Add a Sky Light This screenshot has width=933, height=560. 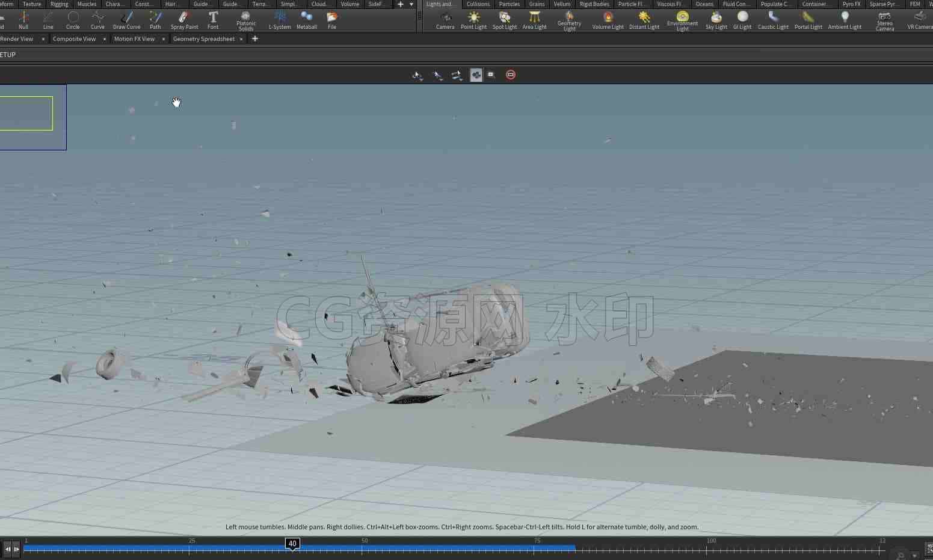716,20
